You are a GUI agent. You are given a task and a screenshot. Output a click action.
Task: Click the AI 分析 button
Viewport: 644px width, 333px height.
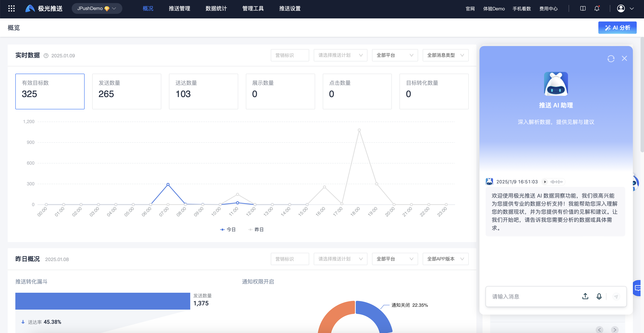pyautogui.click(x=617, y=27)
